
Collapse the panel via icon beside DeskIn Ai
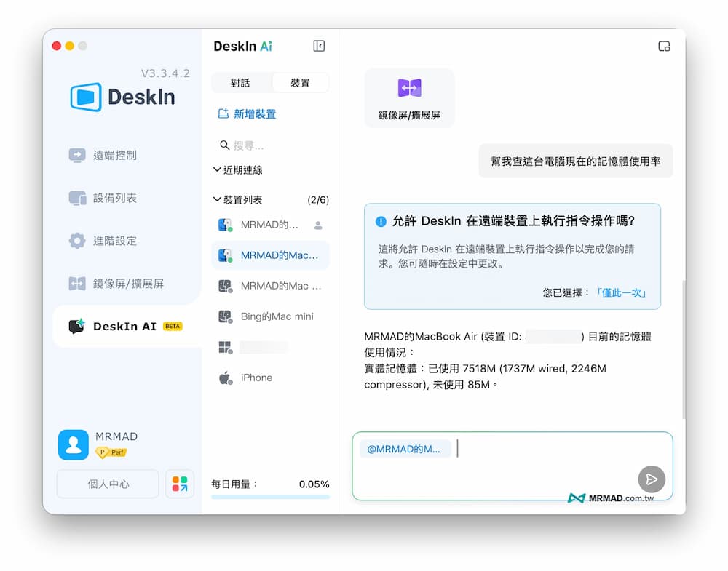(318, 45)
